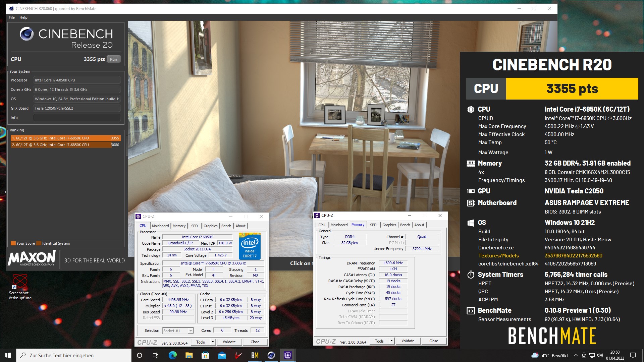Switch to SPD tab in left CPU-Z window

195,226
